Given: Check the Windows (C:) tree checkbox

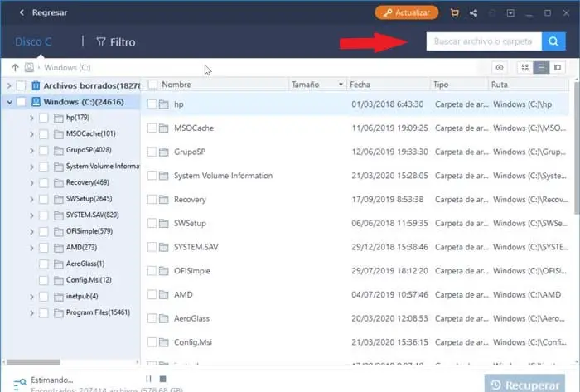Looking at the screenshot, I should tap(21, 102).
